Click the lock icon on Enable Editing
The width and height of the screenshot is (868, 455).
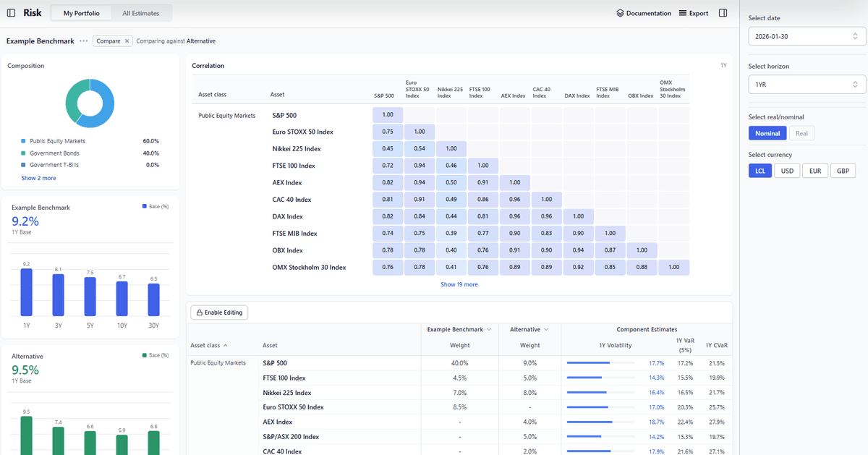198,312
